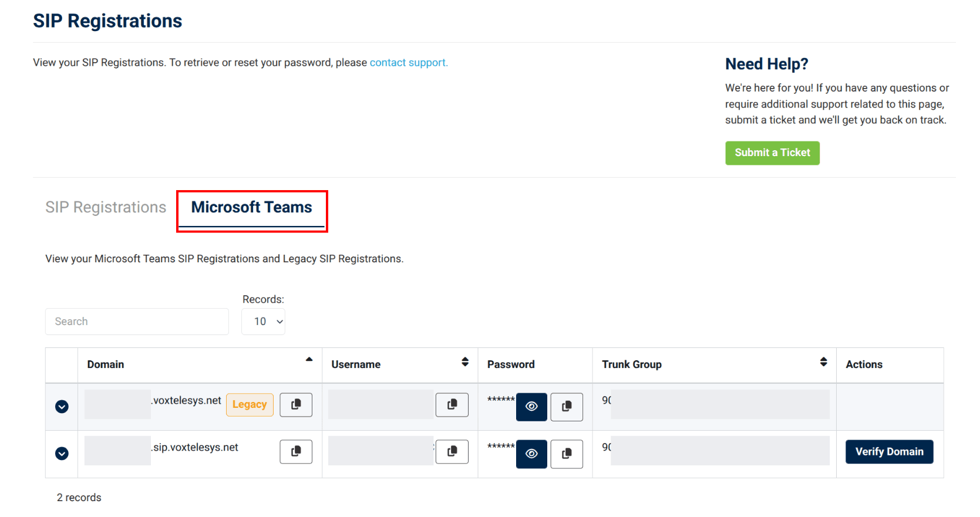Copy password in sip.voxtelesys.net row

567,454
